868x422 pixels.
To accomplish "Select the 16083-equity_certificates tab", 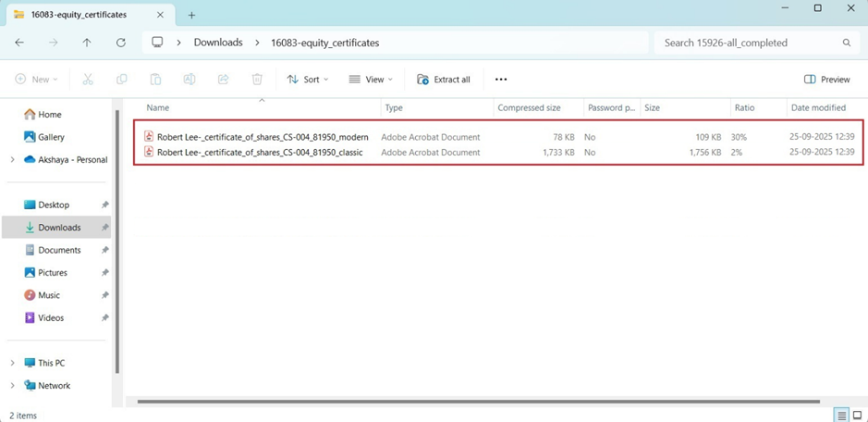I will click(x=83, y=15).
